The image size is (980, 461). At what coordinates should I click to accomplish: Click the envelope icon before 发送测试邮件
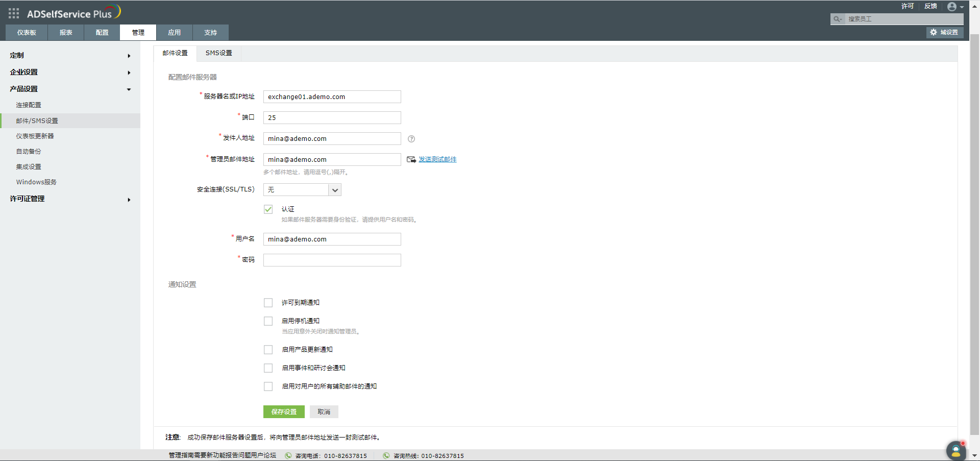[x=411, y=159]
